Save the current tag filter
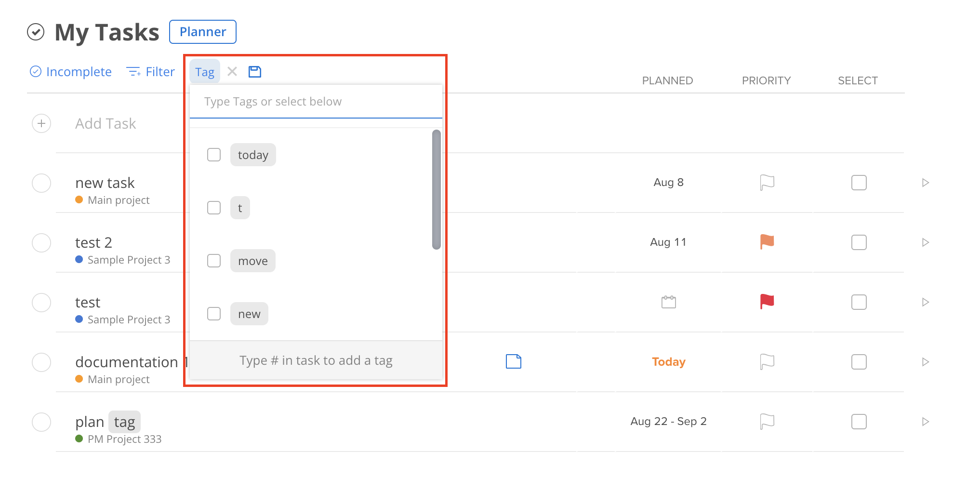The width and height of the screenshot is (980, 478). coord(255,71)
